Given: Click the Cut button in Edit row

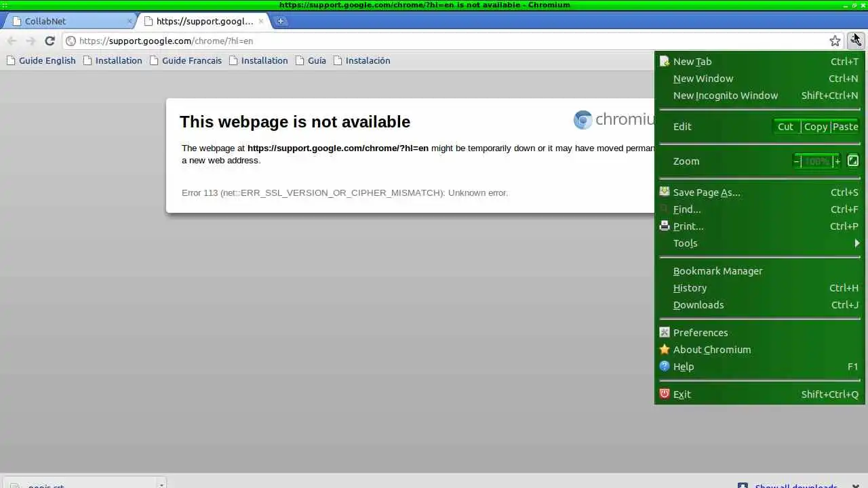Looking at the screenshot, I should pos(785,127).
